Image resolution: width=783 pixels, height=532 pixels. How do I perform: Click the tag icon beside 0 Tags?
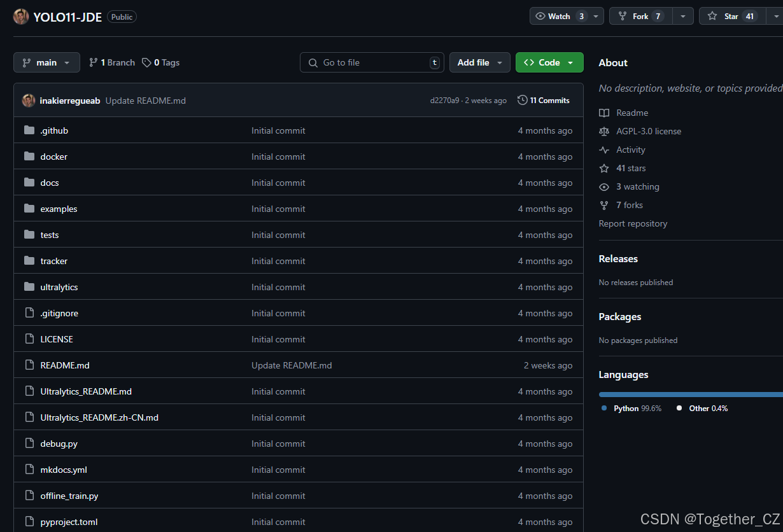(x=146, y=62)
